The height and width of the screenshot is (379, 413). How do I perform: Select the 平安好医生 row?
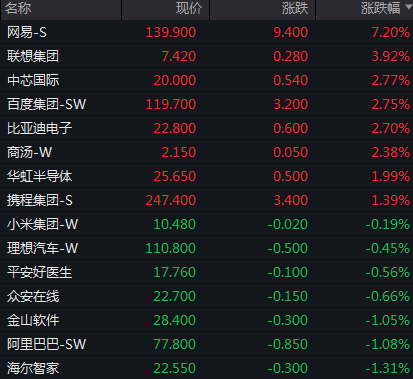click(206, 272)
